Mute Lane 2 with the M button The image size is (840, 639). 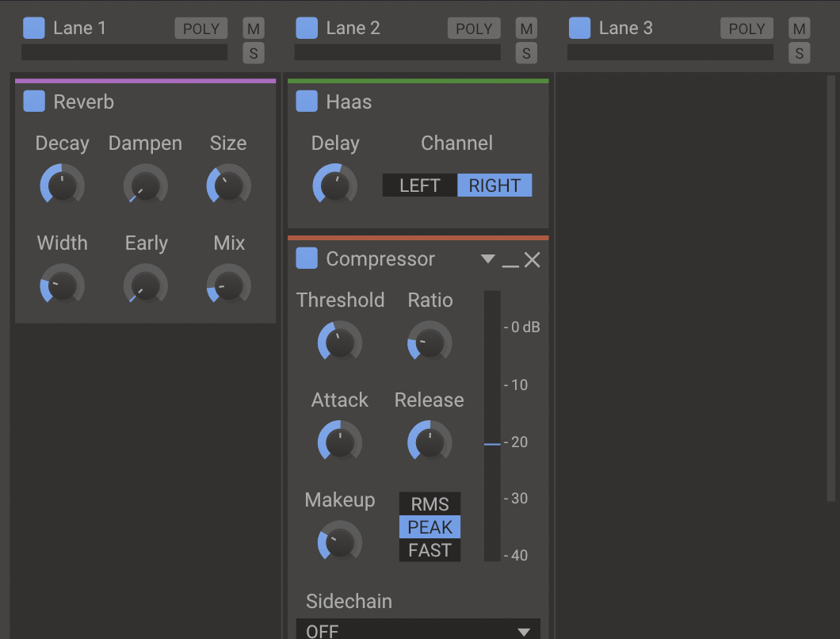[527, 29]
